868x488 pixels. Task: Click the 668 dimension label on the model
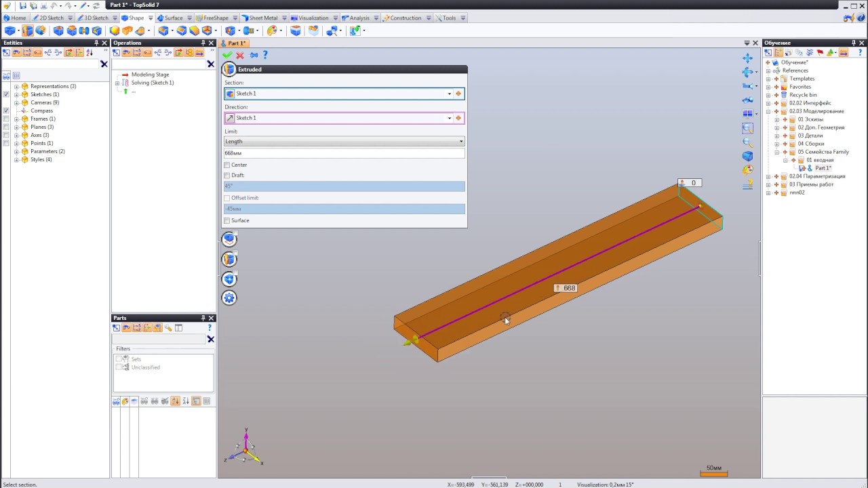(x=566, y=288)
